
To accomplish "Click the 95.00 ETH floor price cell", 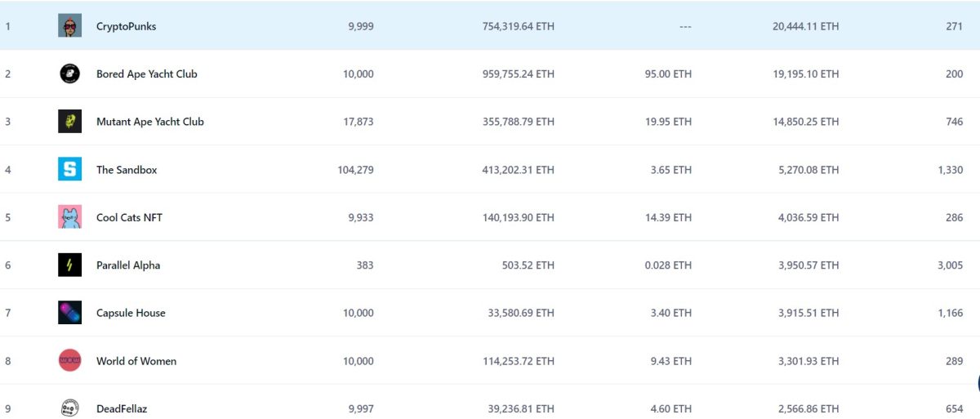I will pyautogui.click(x=668, y=74).
